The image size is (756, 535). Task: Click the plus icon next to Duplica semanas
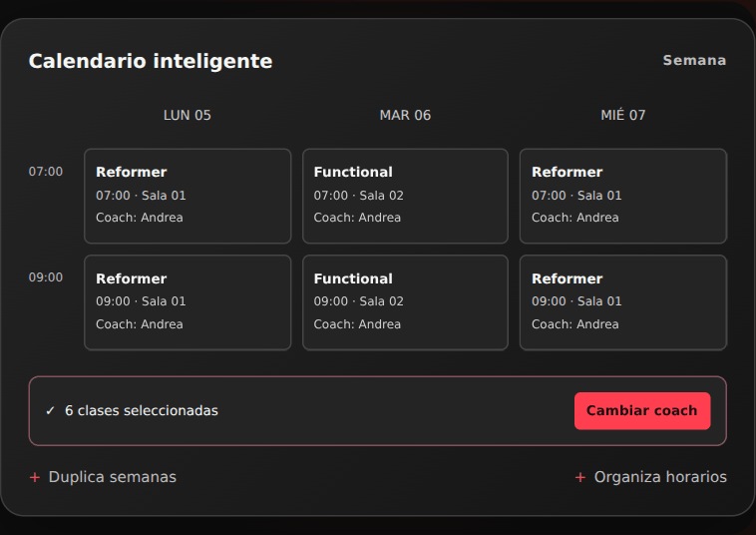click(35, 477)
